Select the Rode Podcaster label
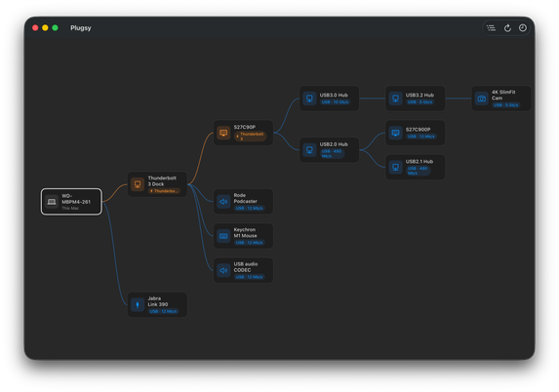 (x=245, y=198)
